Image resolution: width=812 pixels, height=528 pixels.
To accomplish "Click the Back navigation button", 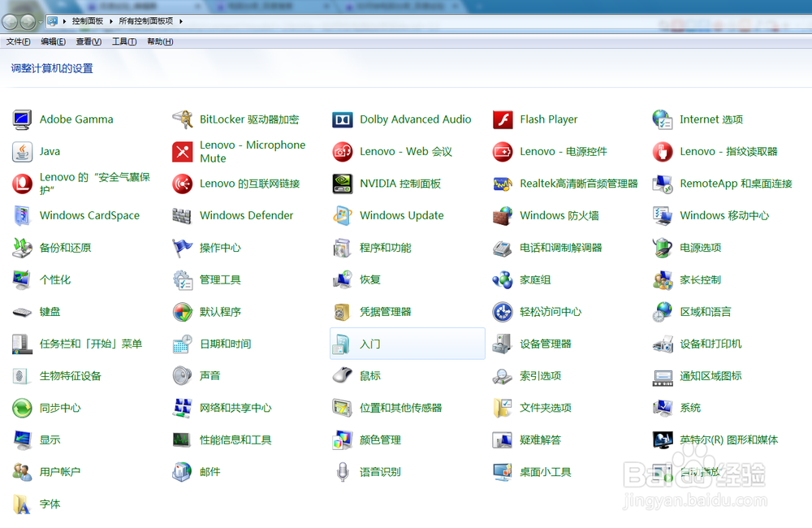I will (x=11, y=22).
